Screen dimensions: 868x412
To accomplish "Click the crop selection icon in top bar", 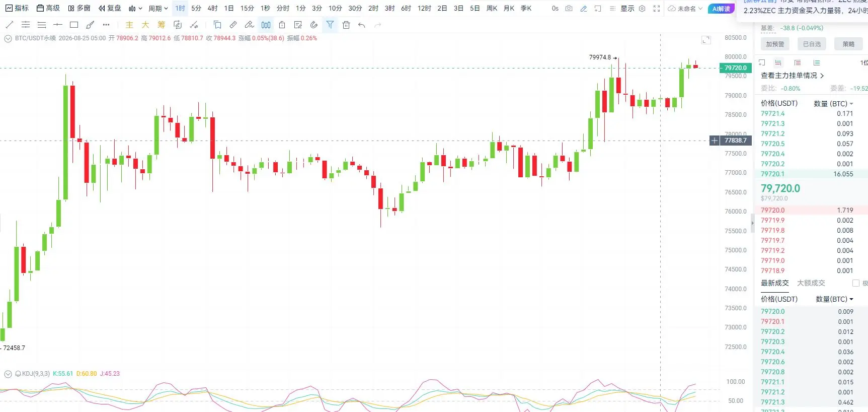I will 598,9.
